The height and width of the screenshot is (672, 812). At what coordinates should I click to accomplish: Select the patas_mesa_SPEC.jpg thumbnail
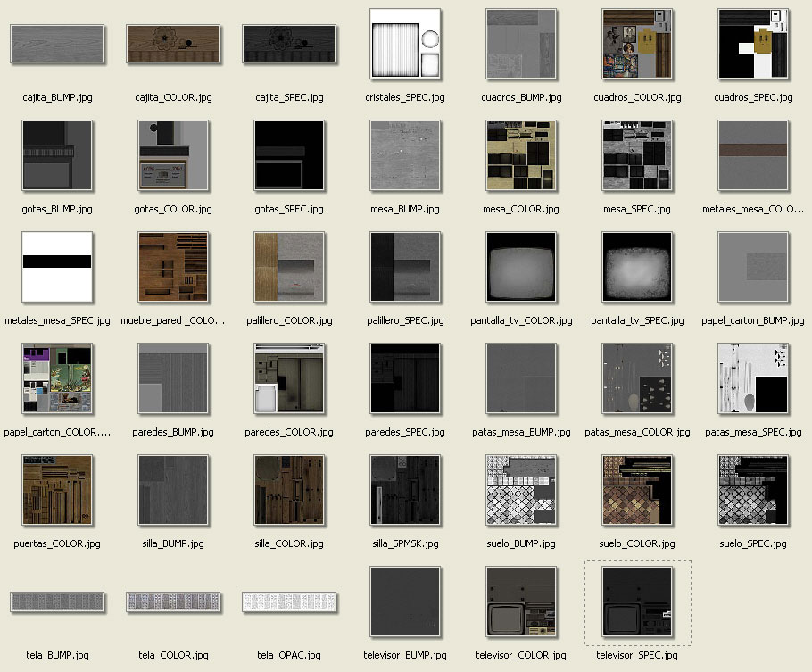click(x=753, y=378)
